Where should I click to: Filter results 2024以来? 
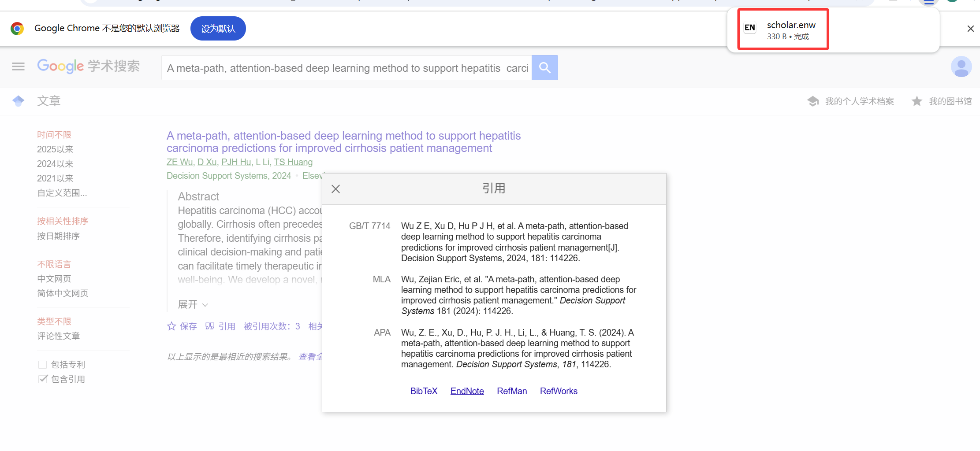[x=55, y=164]
